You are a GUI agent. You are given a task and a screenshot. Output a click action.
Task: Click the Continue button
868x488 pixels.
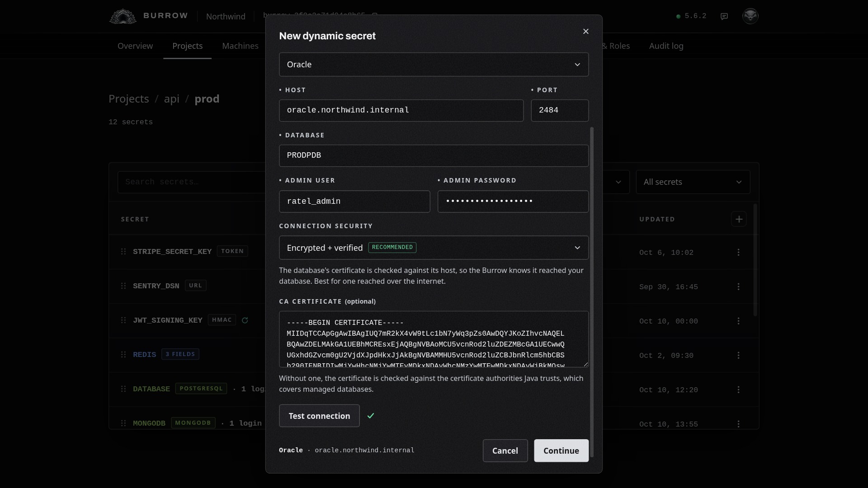pyautogui.click(x=561, y=450)
